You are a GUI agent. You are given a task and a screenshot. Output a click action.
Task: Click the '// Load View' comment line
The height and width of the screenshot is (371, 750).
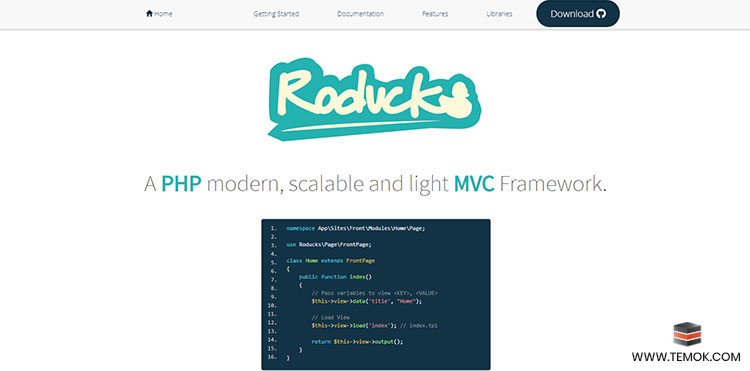point(331,317)
